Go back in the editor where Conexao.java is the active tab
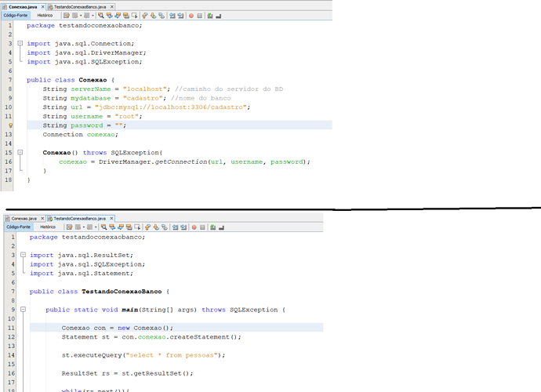The height and width of the screenshot is (392, 541). 74,16
